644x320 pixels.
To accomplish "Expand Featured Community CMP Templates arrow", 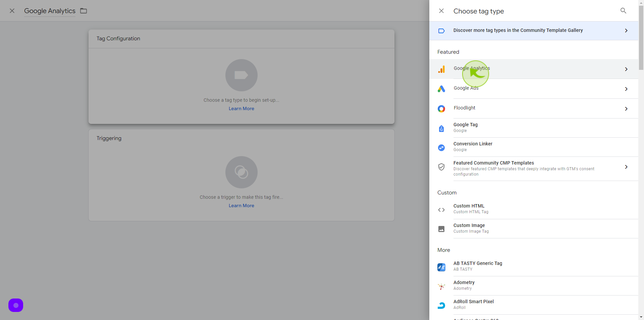I will [626, 167].
